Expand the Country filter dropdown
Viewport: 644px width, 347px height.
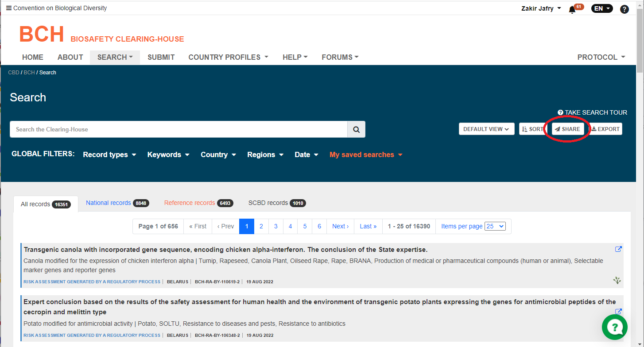(218, 154)
